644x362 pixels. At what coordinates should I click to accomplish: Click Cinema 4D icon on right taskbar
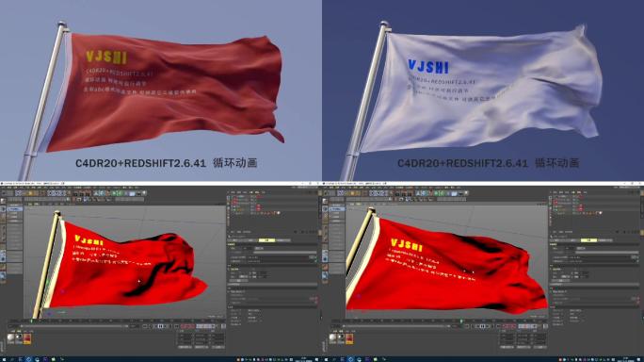[x=350, y=359]
